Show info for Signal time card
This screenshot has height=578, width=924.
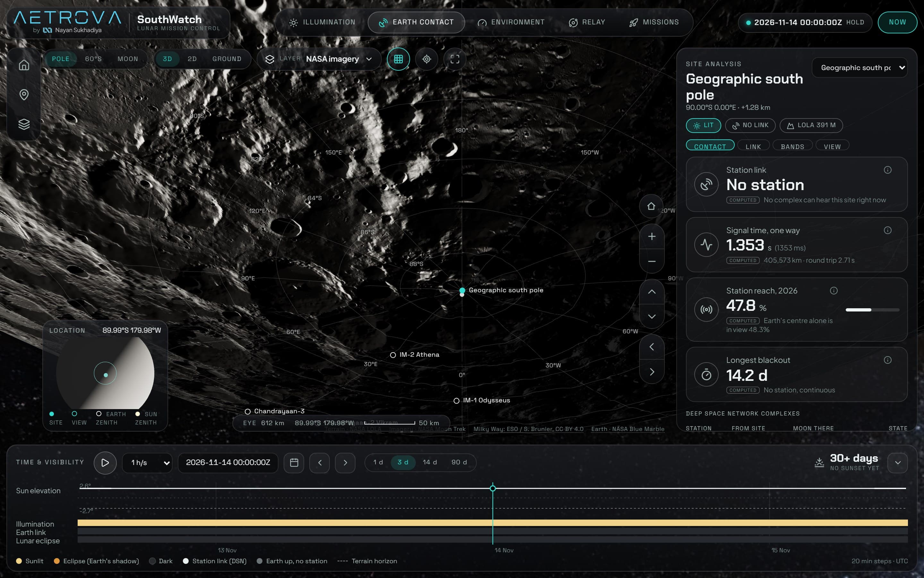pyautogui.click(x=887, y=230)
